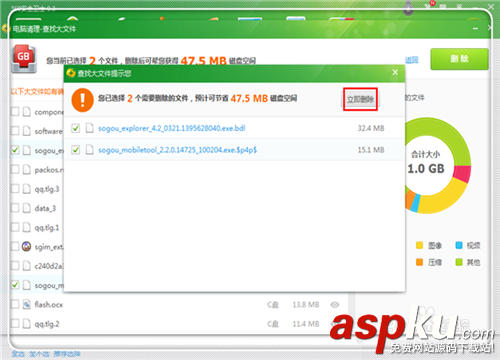Check the software... file checkbox

click(x=15, y=131)
